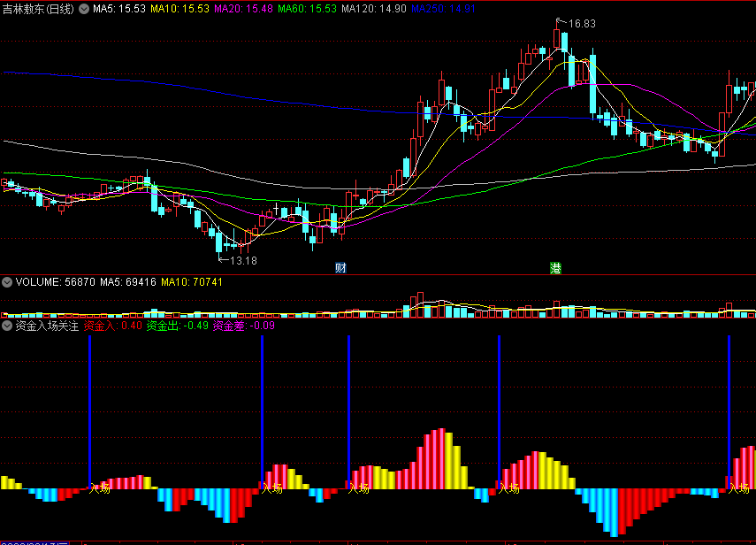Viewport: 756px width, 545px height.
Task: Click the 财 event marker icon
Action: tap(340, 268)
